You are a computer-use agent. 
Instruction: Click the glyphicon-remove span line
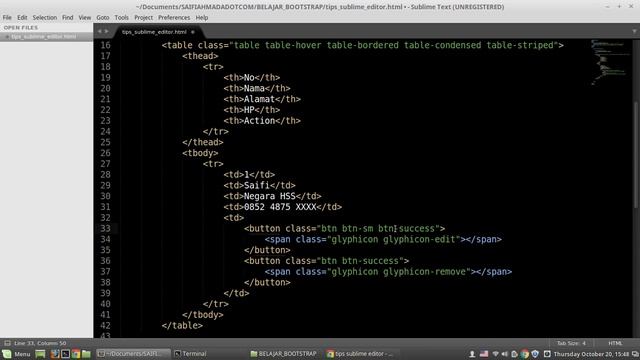click(x=388, y=272)
